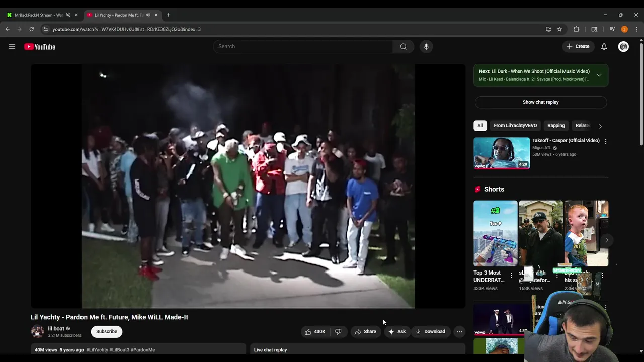
Task: Expand the Next playlist panel chevron
Action: 599,75
